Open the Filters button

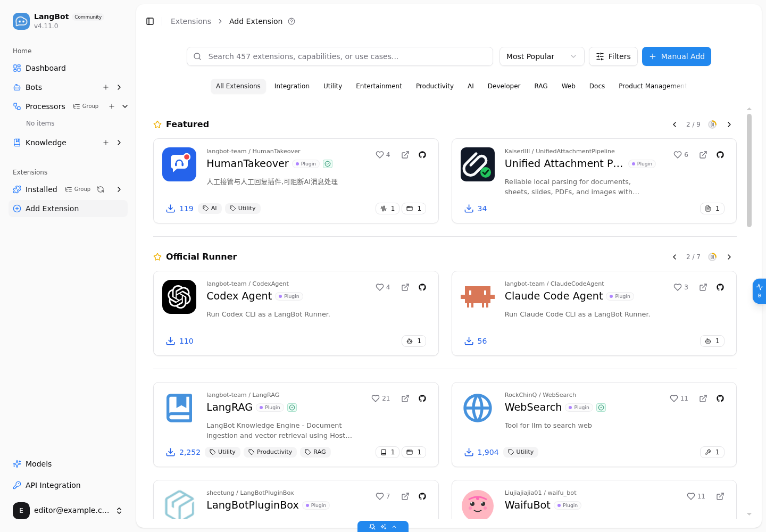coord(613,56)
